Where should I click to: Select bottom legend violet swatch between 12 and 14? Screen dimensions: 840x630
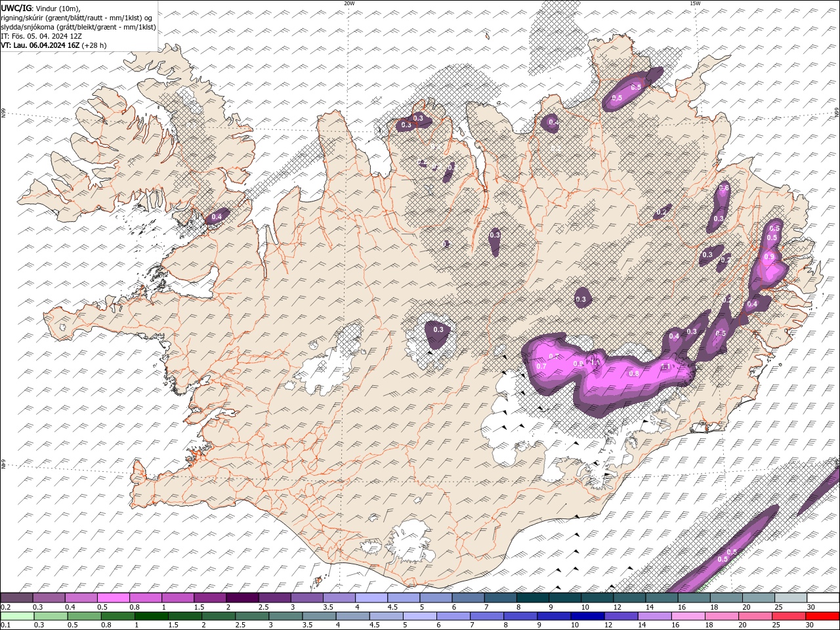620,616
